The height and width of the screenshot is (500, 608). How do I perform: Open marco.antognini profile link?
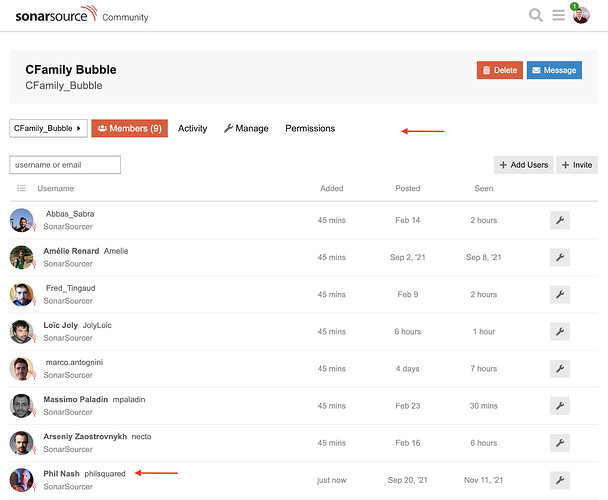(x=74, y=362)
